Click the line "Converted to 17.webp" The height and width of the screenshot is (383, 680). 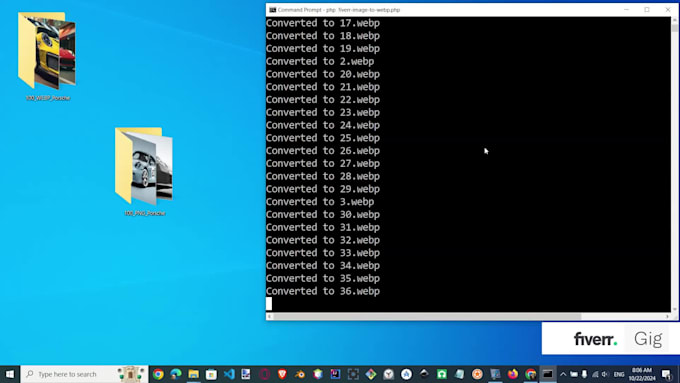coord(323,23)
